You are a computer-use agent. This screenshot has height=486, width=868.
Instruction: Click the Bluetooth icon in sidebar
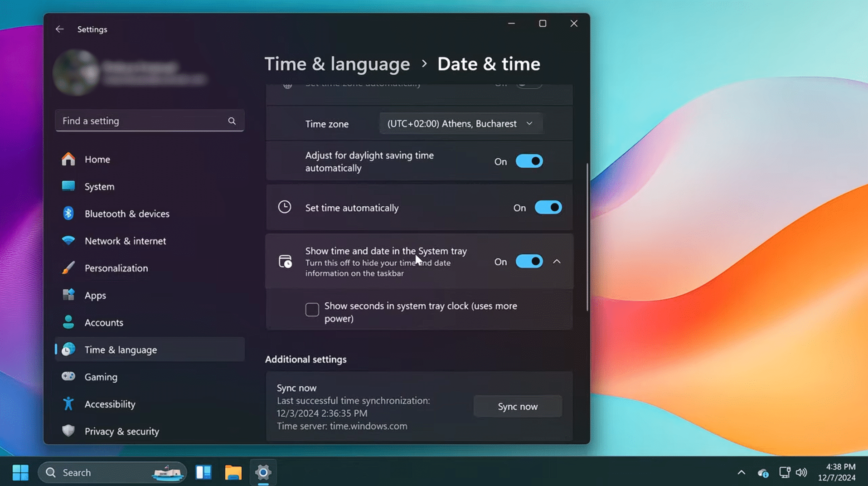point(68,213)
